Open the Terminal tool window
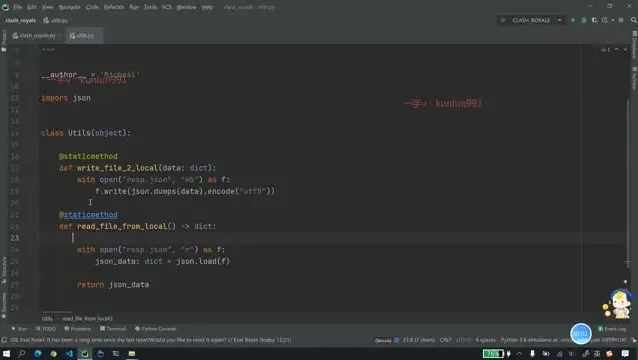Screen dimensions: 638x360 point(113,328)
